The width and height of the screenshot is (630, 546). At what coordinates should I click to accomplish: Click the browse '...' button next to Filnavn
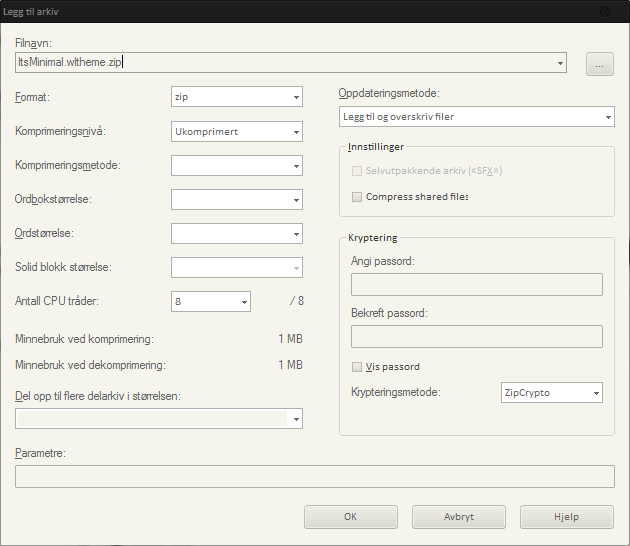[599, 64]
